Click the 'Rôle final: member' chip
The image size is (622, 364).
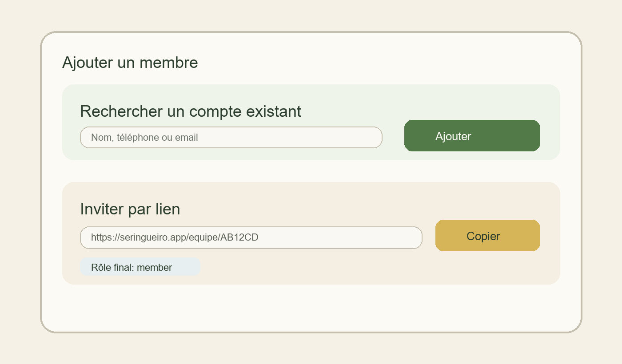pyautogui.click(x=140, y=267)
